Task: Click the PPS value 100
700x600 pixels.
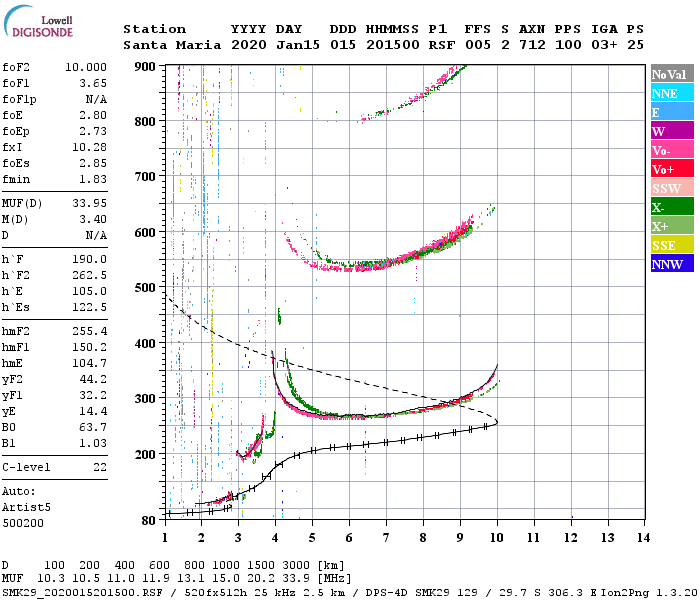Action: 568,45
